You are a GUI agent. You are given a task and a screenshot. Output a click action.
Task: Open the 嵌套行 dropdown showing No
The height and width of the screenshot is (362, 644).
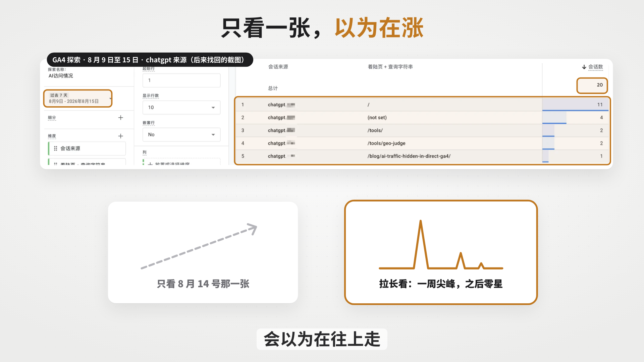(181, 135)
